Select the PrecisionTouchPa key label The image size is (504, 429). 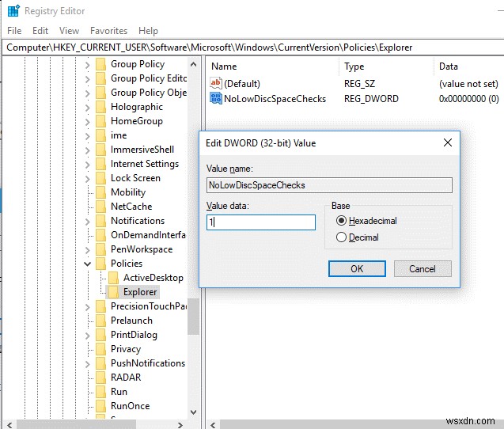[149, 306]
